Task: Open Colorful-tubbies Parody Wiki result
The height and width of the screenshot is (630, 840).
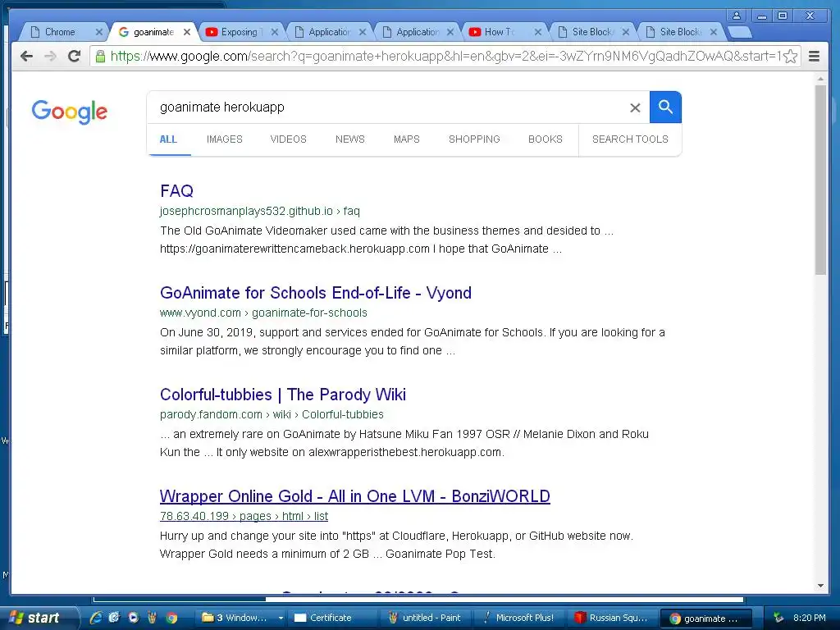Action: (x=283, y=395)
